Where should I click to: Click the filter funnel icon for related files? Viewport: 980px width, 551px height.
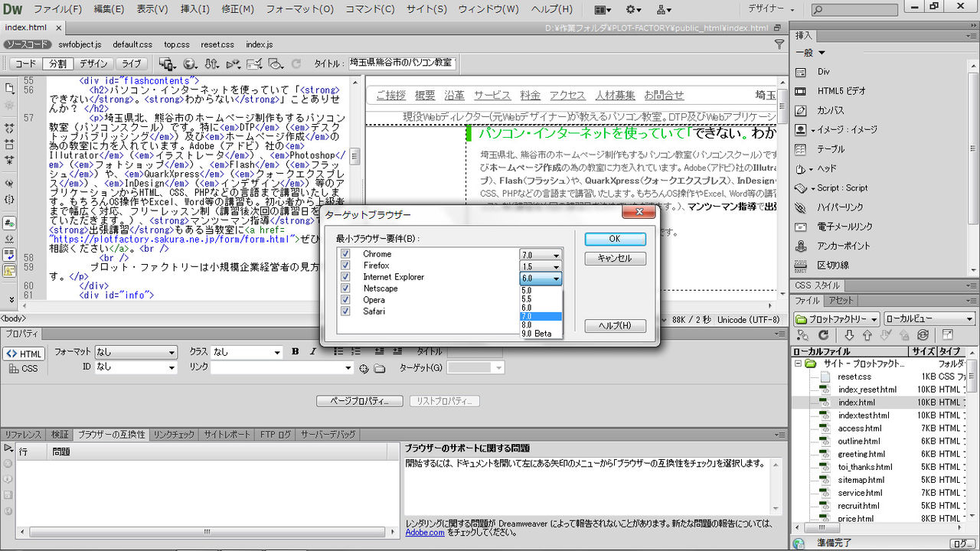(779, 44)
